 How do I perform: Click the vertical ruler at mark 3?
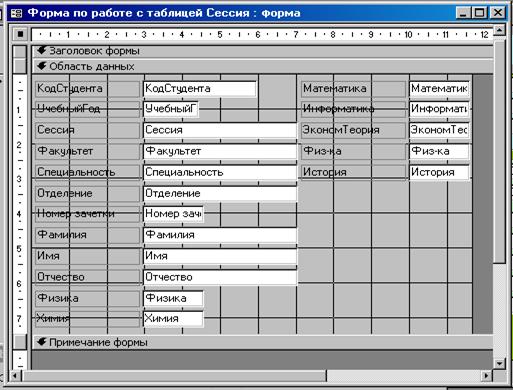click(19, 179)
